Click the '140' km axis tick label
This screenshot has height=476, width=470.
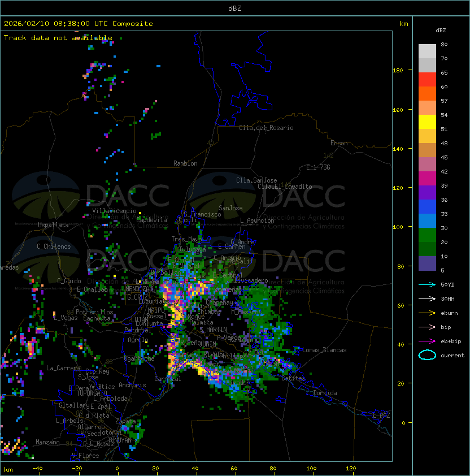click(398, 149)
